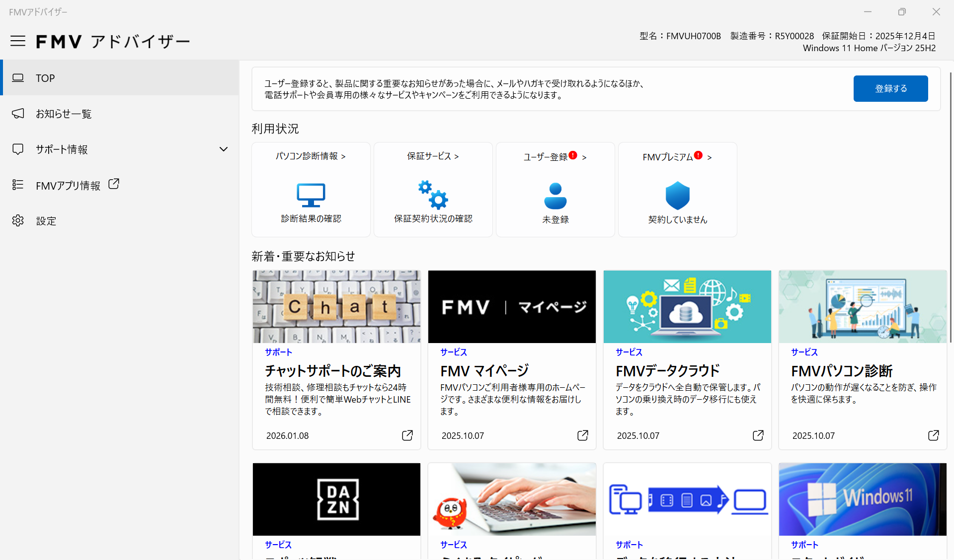Open お知らせ一覧 in the sidebar
Viewport: 954px width, 560px height.
[64, 114]
